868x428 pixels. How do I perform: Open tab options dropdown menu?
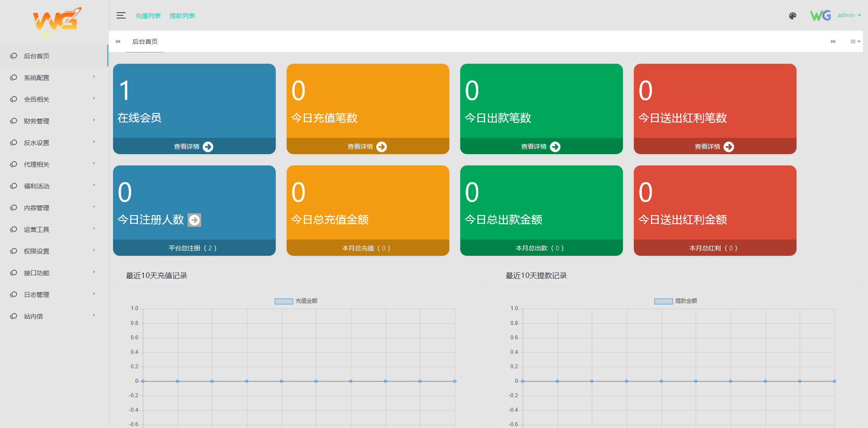click(855, 42)
